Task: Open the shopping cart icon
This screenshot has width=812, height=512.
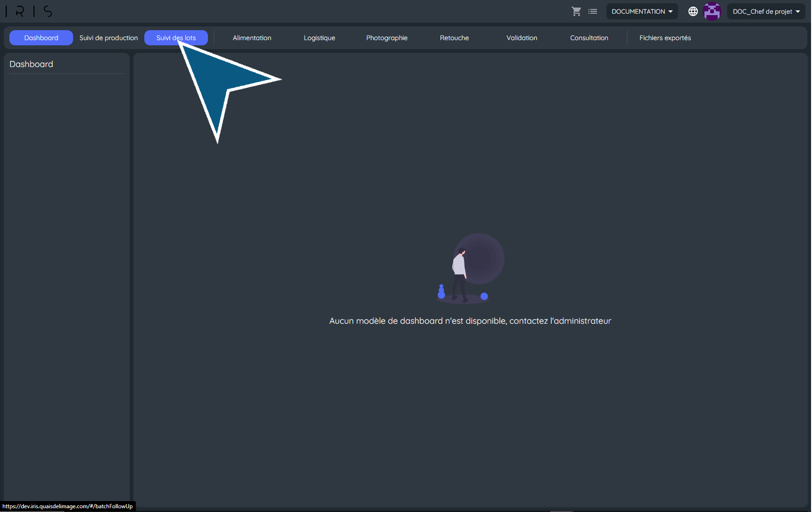Action: [x=576, y=11]
